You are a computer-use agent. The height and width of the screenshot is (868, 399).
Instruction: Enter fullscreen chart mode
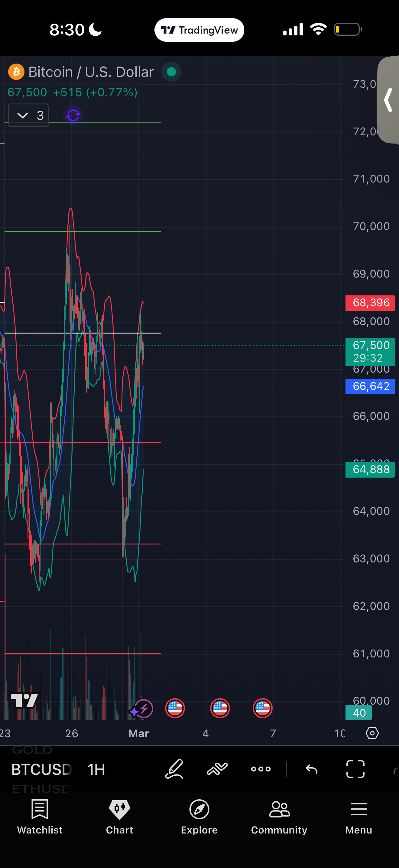point(355,769)
